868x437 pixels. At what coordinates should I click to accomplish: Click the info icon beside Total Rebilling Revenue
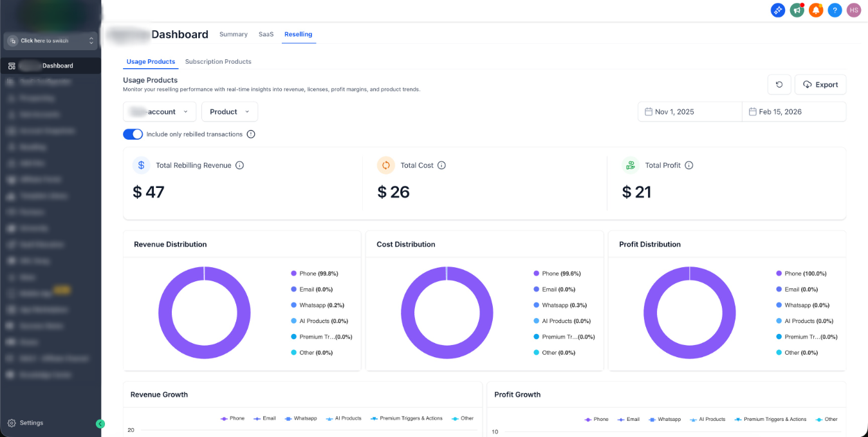coord(239,165)
